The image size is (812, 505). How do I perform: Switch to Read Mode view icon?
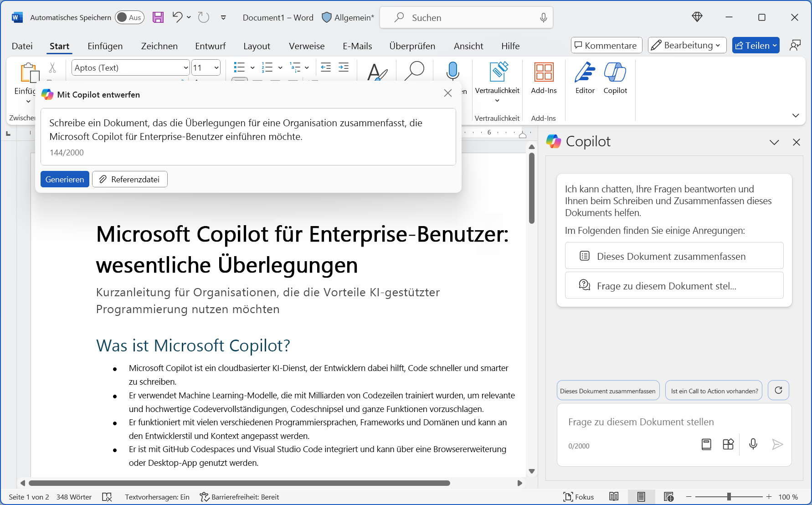pos(614,497)
